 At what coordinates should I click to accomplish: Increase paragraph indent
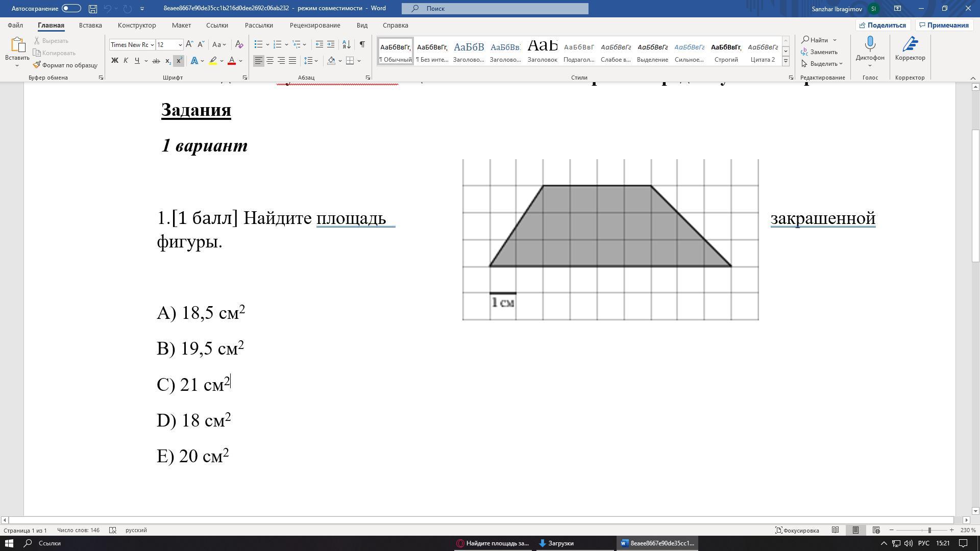click(331, 44)
